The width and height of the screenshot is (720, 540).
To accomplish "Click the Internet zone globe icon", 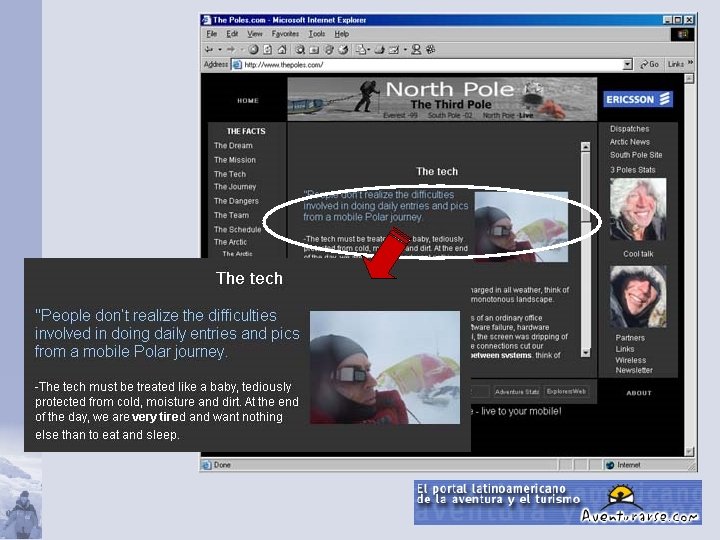I will click(610, 465).
